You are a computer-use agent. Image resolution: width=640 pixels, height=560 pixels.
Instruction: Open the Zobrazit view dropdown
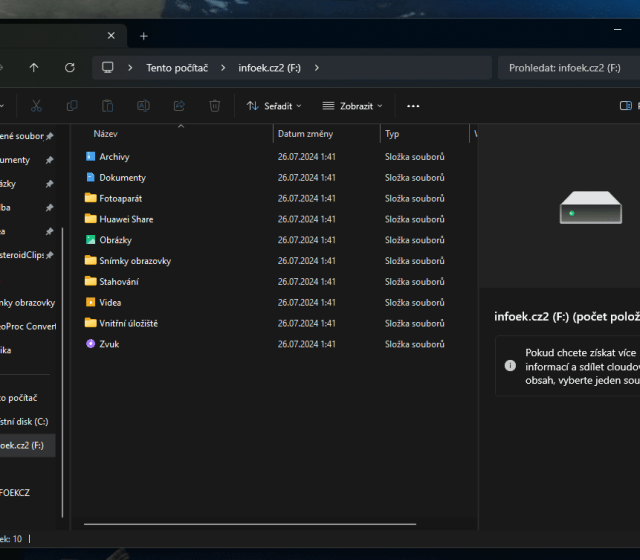tap(353, 105)
